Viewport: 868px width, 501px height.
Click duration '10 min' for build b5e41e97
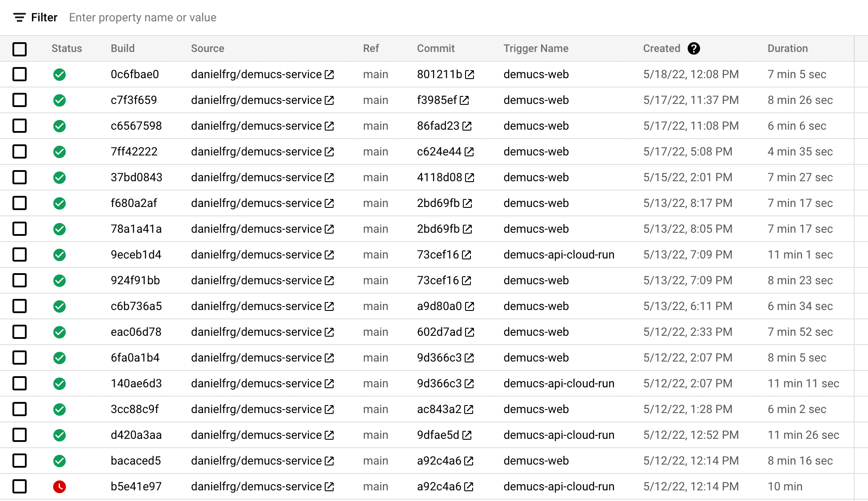coord(785,486)
